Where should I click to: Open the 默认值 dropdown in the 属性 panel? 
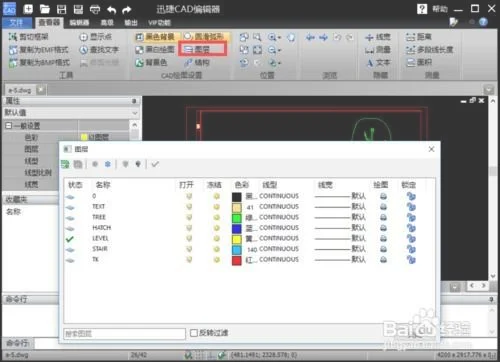pyautogui.click(x=135, y=113)
